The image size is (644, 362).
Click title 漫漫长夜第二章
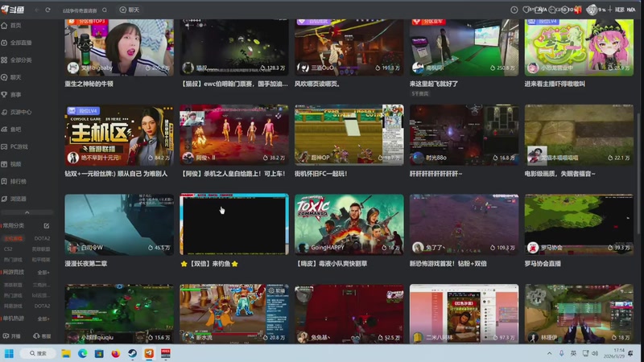(86, 264)
